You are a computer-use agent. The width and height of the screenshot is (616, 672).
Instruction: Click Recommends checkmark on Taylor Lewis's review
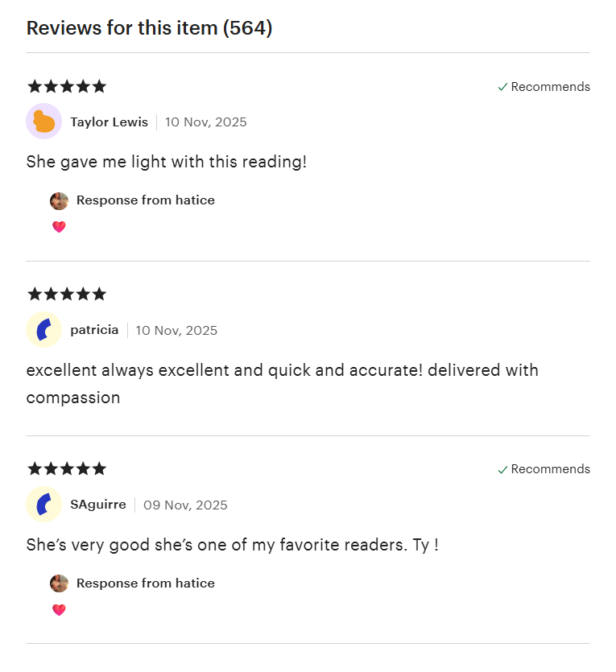point(502,87)
